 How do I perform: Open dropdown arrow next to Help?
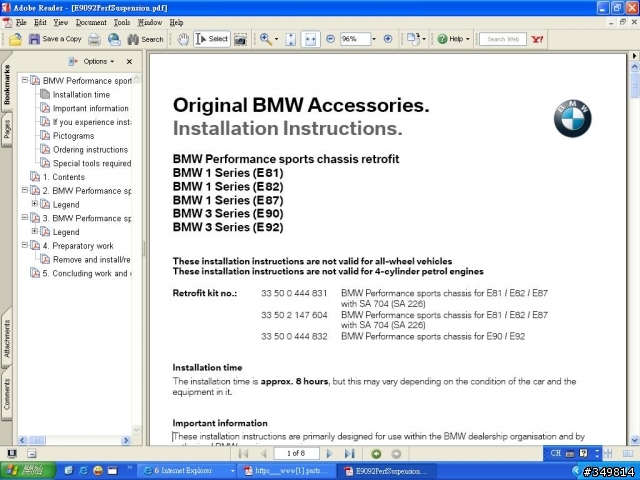point(468,39)
